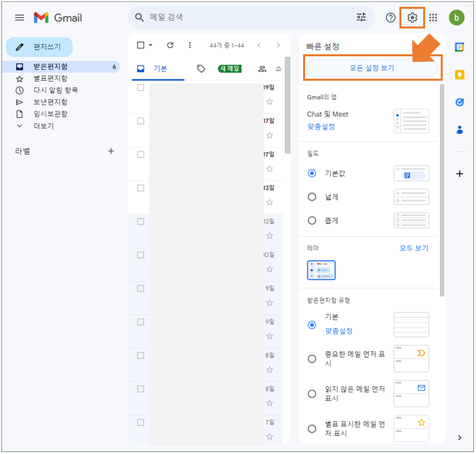Select 중요한 메일 먼저 표시 inbox type
Viewport: 476px width, 454px height.
click(312, 359)
